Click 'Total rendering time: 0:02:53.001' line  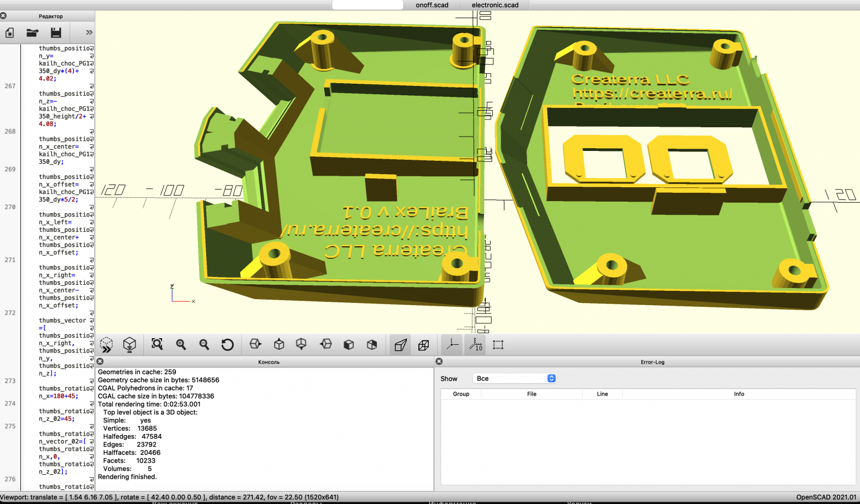(x=149, y=404)
